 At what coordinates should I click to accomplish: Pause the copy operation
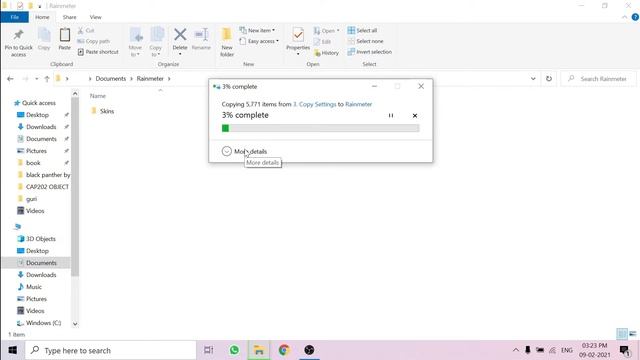pyautogui.click(x=391, y=116)
